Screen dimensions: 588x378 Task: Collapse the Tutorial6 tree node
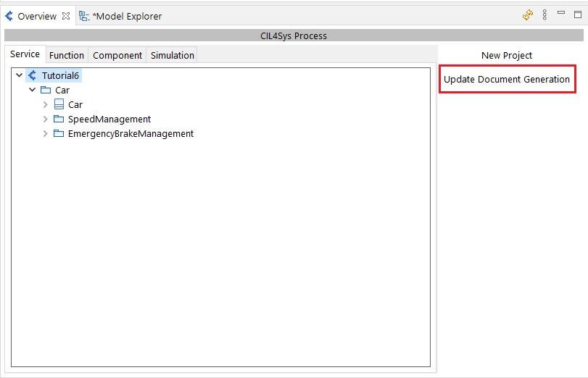[20, 75]
